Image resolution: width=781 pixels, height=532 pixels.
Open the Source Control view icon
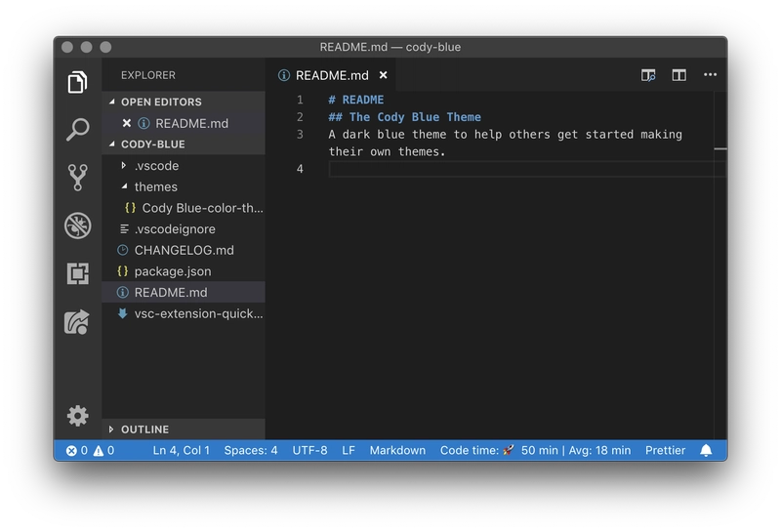(x=77, y=178)
